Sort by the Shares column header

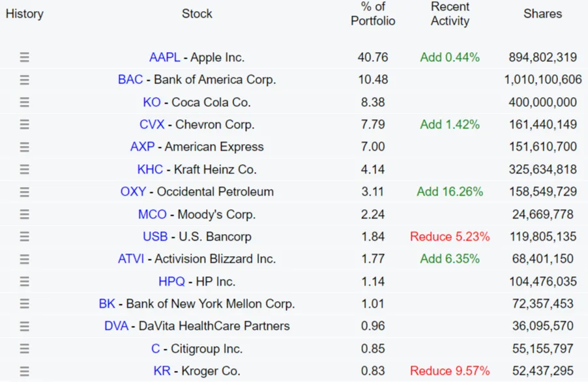coord(542,14)
